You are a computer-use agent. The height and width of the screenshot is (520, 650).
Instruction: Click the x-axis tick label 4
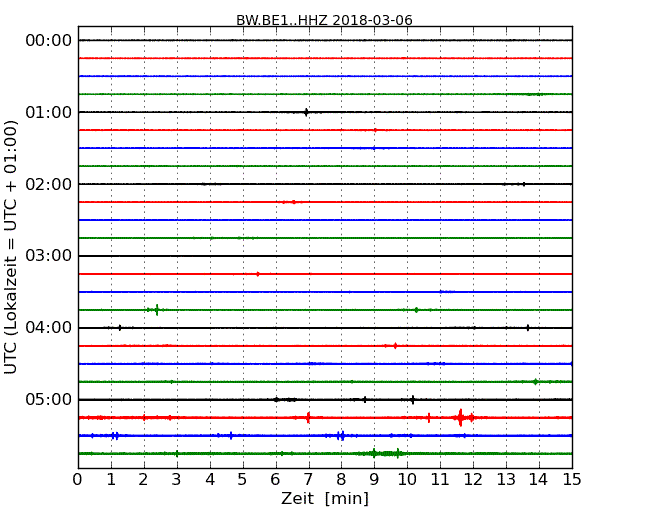pos(210,479)
